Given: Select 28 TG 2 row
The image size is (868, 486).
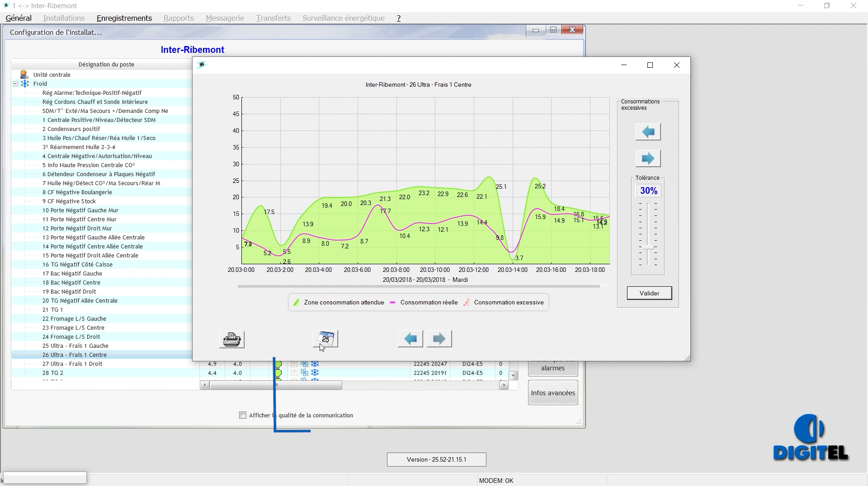Looking at the screenshot, I should [x=53, y=373].
